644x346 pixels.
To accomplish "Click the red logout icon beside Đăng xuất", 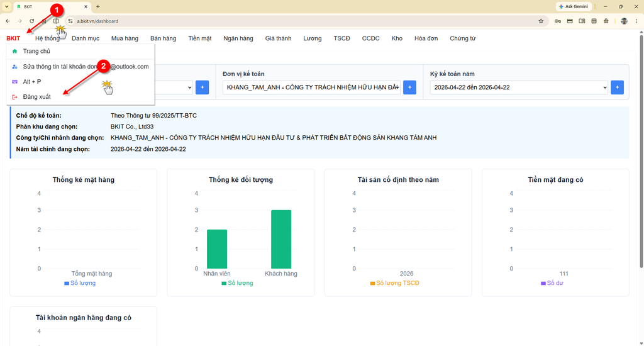I will click(x=15, y=97).
